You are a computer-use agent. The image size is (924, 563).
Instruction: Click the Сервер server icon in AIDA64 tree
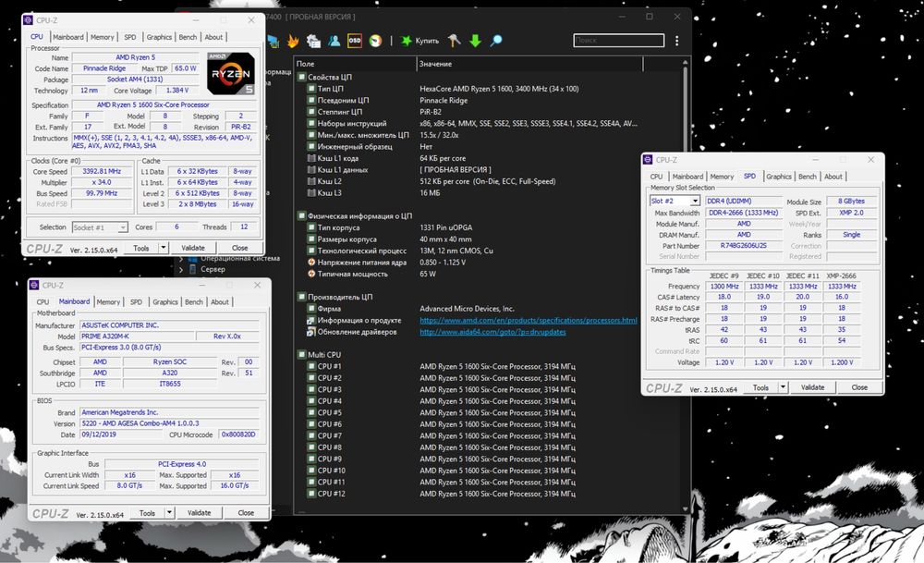[x=193, y=269]
